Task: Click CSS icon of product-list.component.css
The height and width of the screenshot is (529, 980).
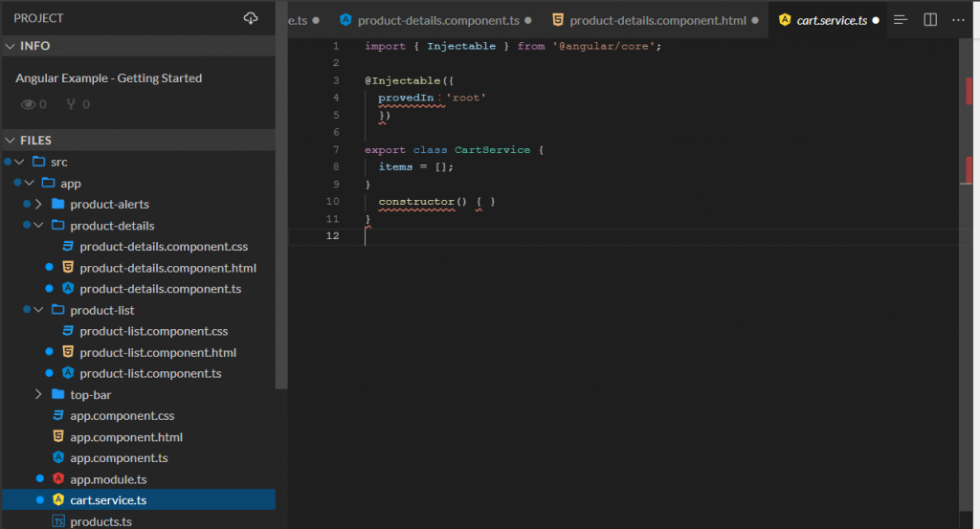Action: pos(68,331)
